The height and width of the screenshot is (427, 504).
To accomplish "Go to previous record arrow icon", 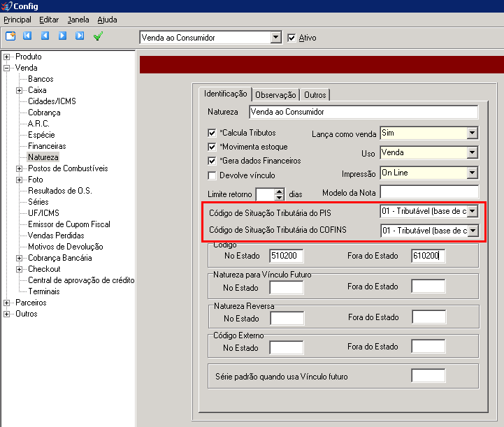I will pyautogui.click(x=45, y=36).
